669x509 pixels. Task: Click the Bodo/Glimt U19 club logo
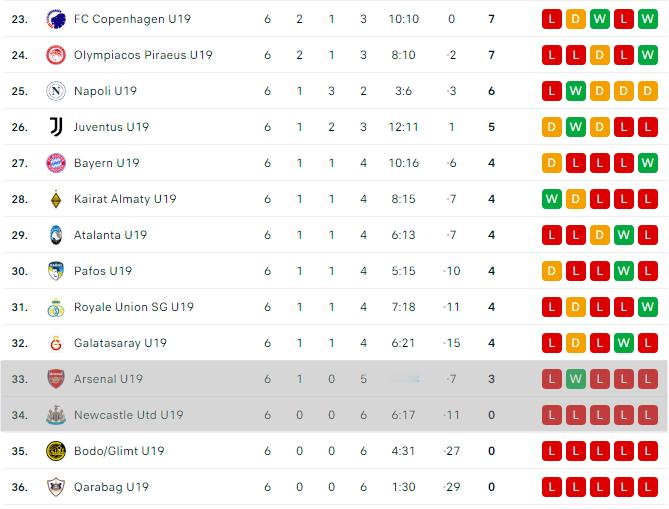(x=56, y=451)
